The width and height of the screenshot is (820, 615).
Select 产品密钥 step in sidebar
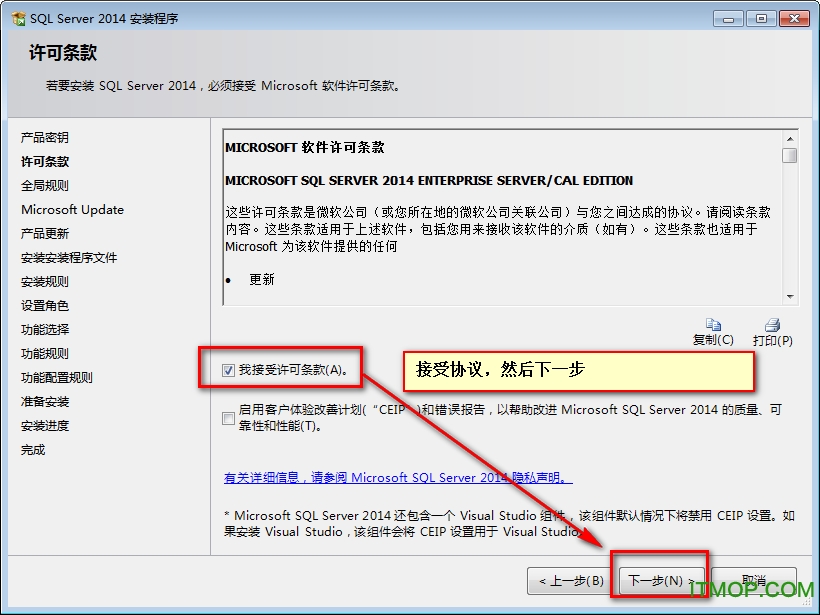(45, 138)
